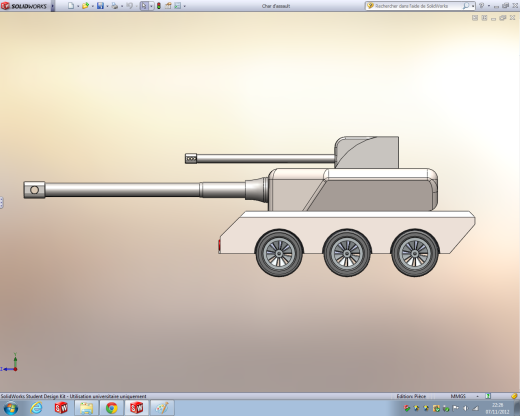
Task: Click the Undo icon
Action: pos(129,6)
